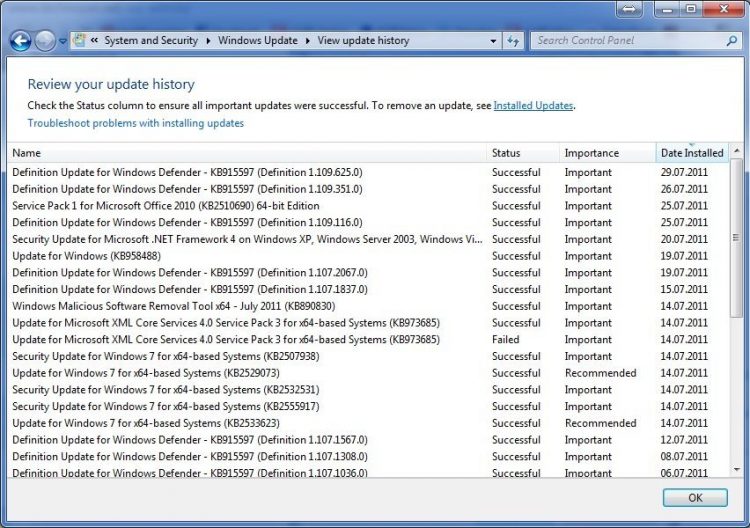Select Security Update KB2507938 row
This screenshot has width=750, height=528.
tap(368, 357)
